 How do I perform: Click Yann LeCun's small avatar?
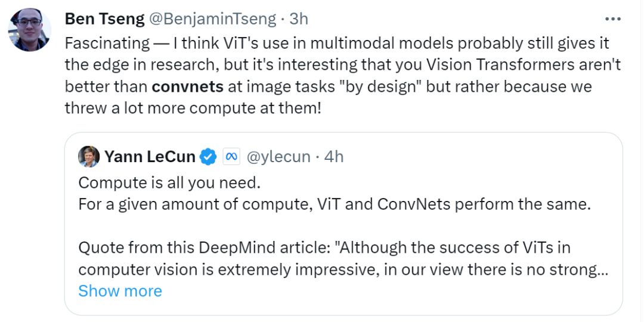(x=89, y=157)
